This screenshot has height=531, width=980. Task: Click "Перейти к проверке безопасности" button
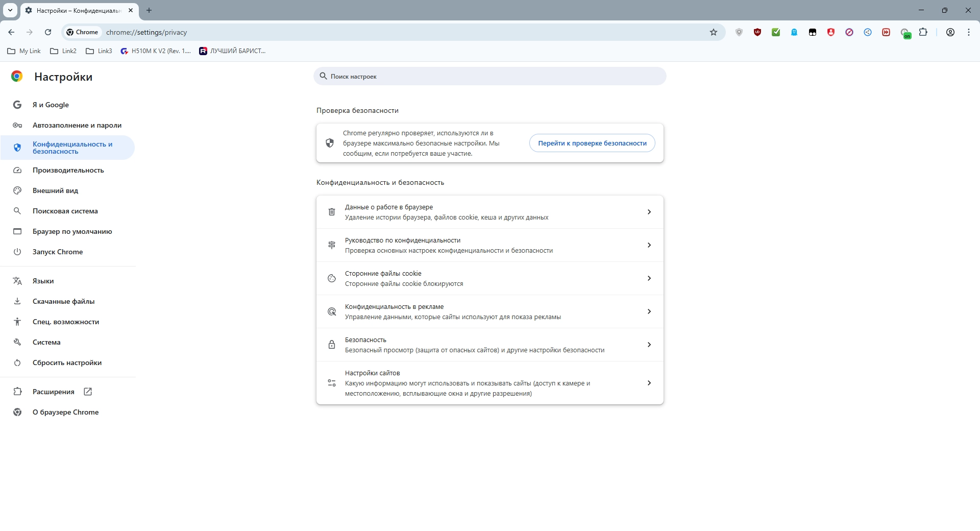pos(592,143)
